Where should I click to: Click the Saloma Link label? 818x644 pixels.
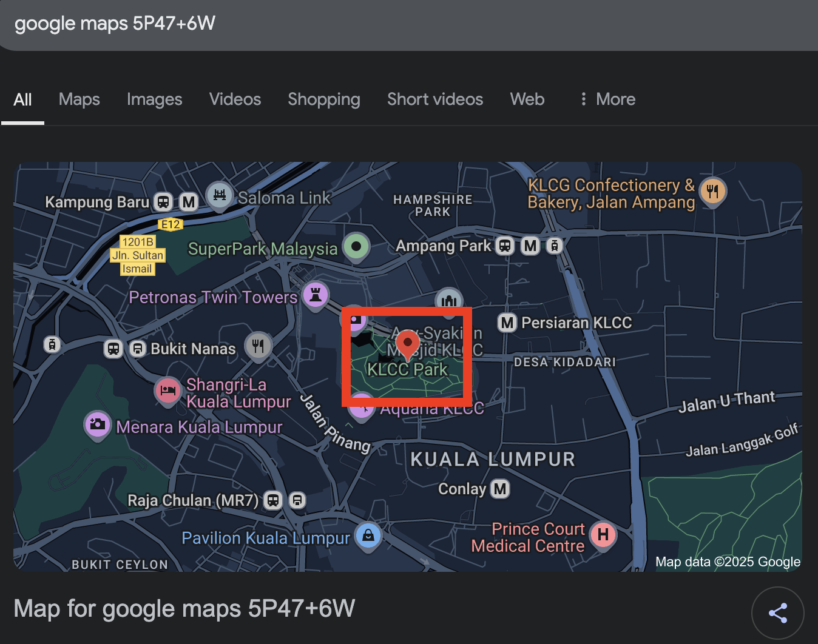(x=284, y=198)
